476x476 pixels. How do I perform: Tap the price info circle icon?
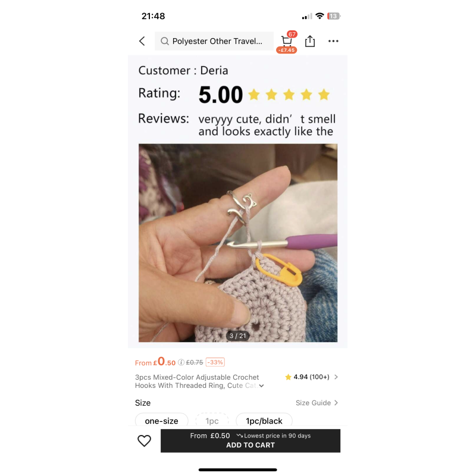click(x=181, y=362)
